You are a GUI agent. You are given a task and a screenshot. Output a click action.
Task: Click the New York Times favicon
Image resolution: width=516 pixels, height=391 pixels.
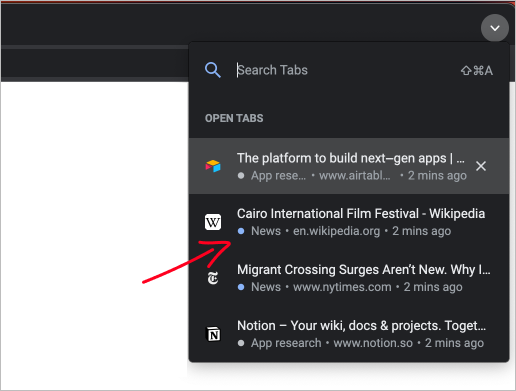[x=213, y=278]
